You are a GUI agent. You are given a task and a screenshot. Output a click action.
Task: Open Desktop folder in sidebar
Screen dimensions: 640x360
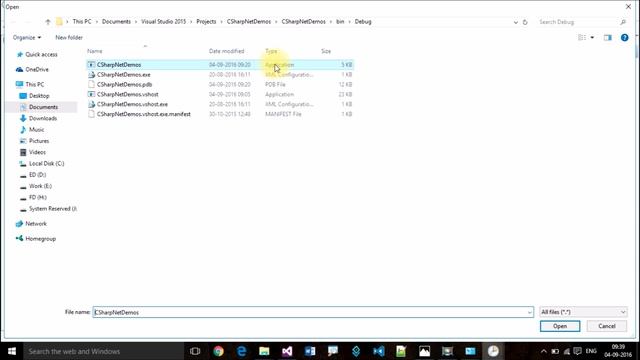39,96
